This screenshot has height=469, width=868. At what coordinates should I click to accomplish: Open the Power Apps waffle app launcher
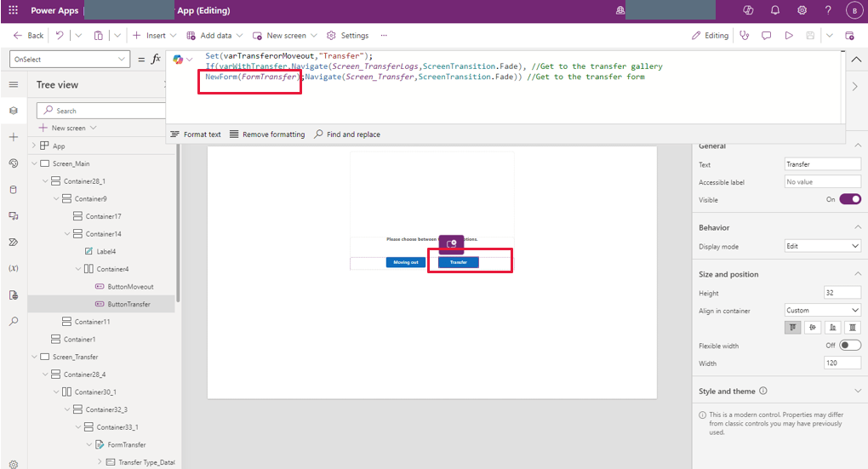[13, 11]
